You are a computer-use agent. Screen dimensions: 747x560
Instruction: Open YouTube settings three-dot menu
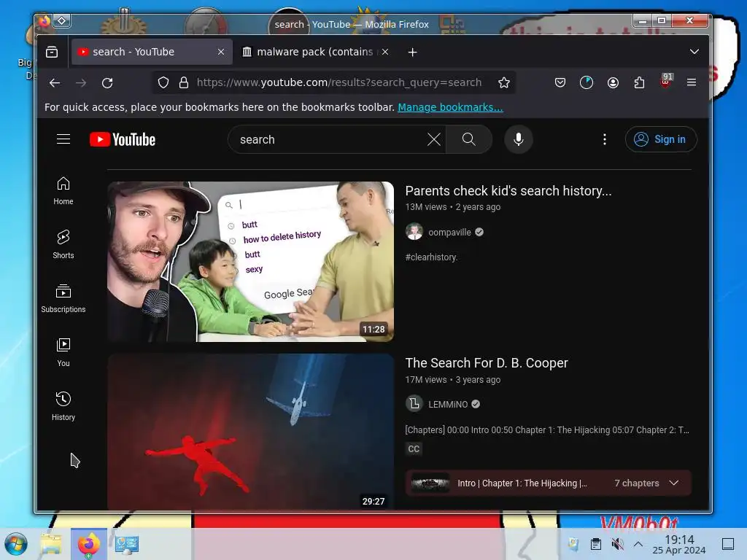pos(605,139)
